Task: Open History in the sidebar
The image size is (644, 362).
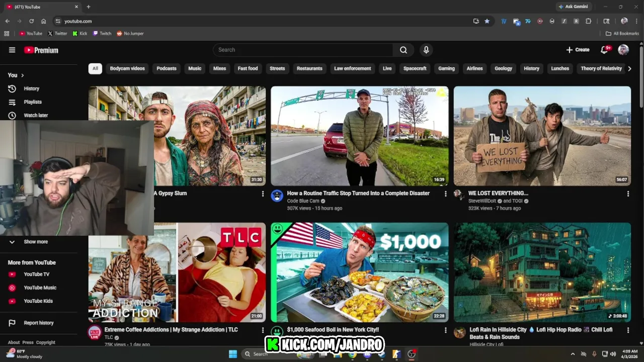Action: [x=31, y=88]
